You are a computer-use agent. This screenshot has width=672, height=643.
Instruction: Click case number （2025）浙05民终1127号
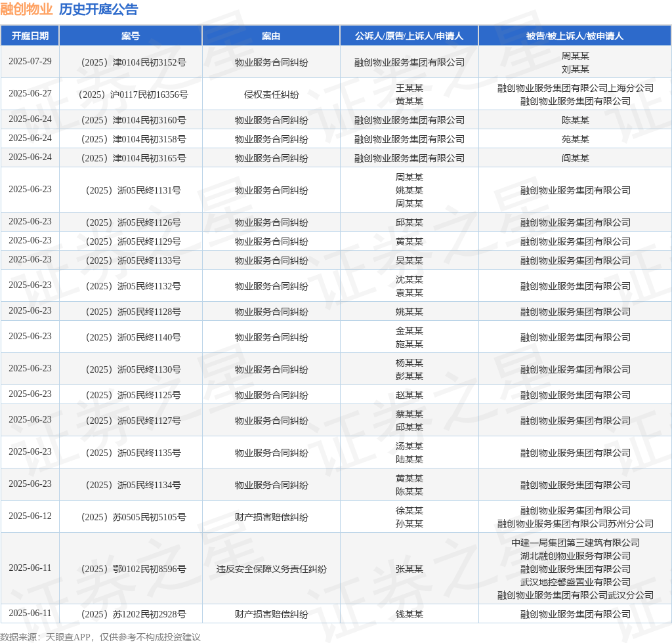click(x=134, y=421)
